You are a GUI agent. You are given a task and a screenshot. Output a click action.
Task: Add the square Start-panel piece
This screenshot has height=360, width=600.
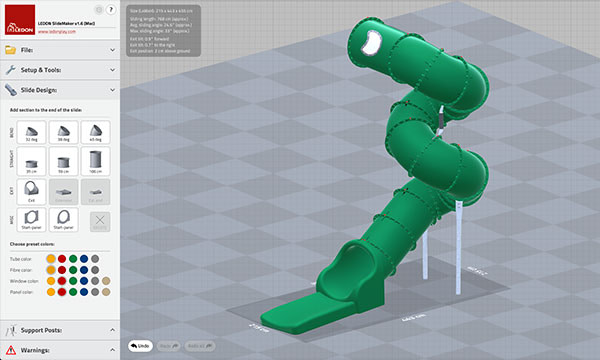click(x=31, y=220)
